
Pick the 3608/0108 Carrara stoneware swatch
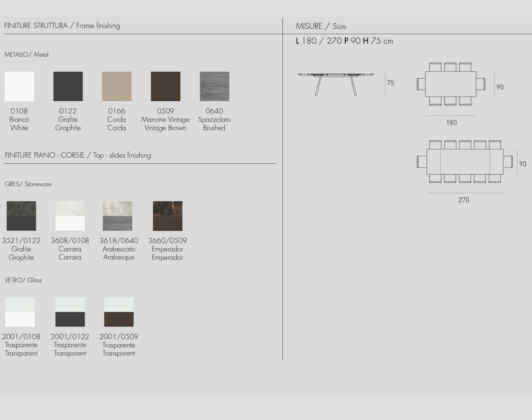(x=70, y=216)
